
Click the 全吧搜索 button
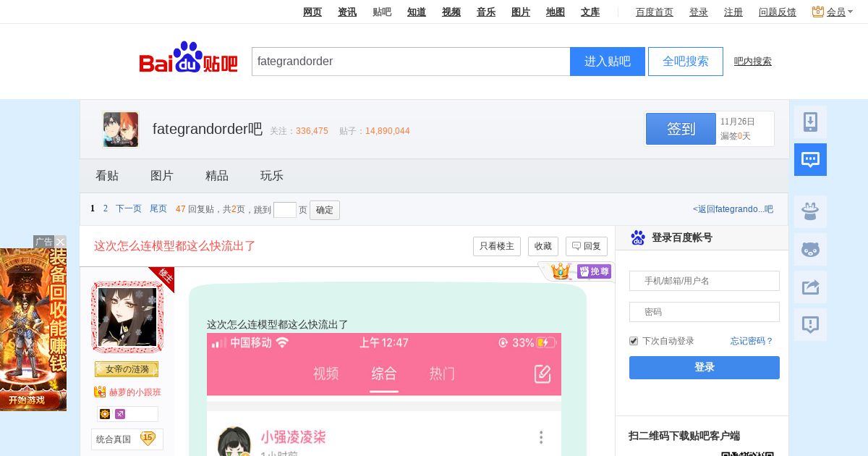(x=686, y=62)
